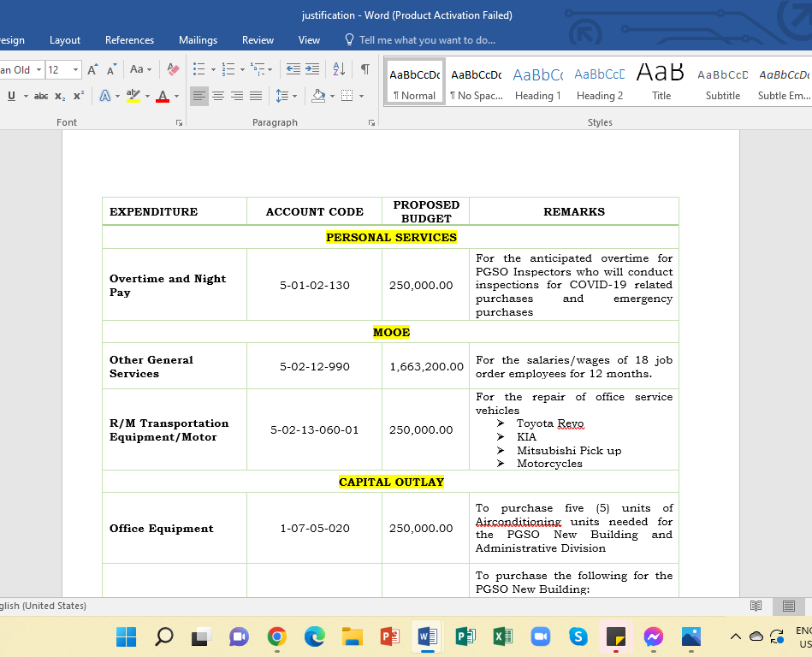Screen dimensions: 812x657
Task: Expand the Line Spacing dropdown
Action: coord(294,96)
